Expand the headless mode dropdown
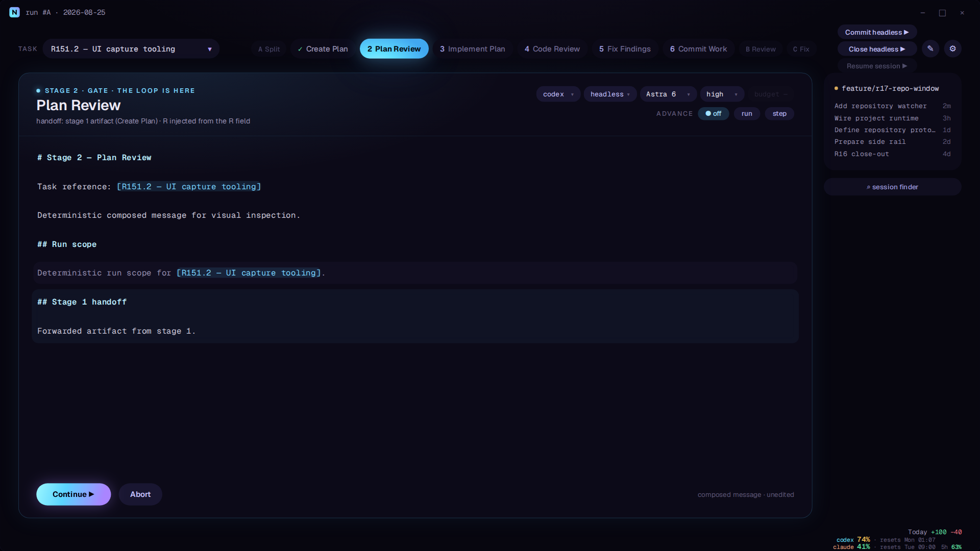Image resolution: width=980 pixels, height=551 pixels. pyautogui.click(x=610, y=94)
